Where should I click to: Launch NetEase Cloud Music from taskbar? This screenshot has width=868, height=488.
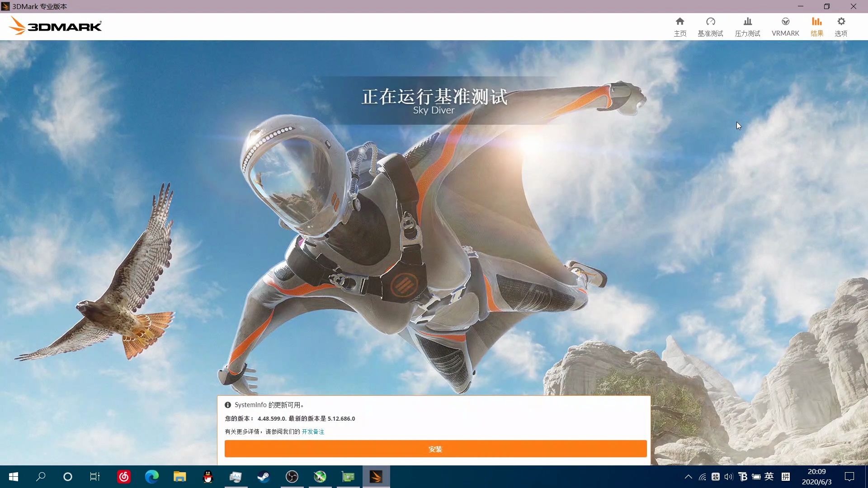[124, 477]
